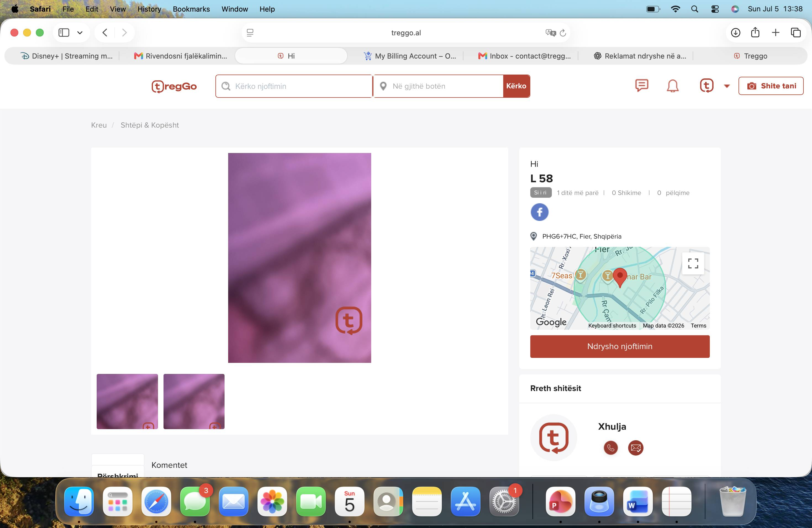Reload the treggo.al page
Image resolution: width=812 pixels, height=528 pixels.
(x=563, y=33)
